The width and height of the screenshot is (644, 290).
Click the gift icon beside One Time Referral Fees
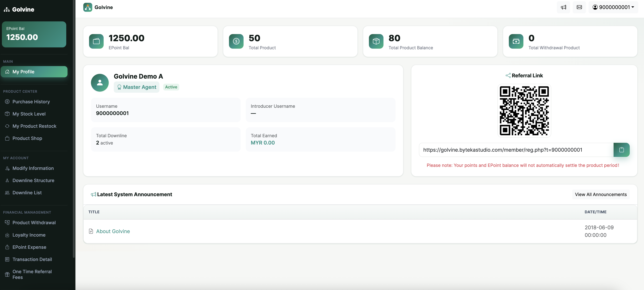pos(7,274)
